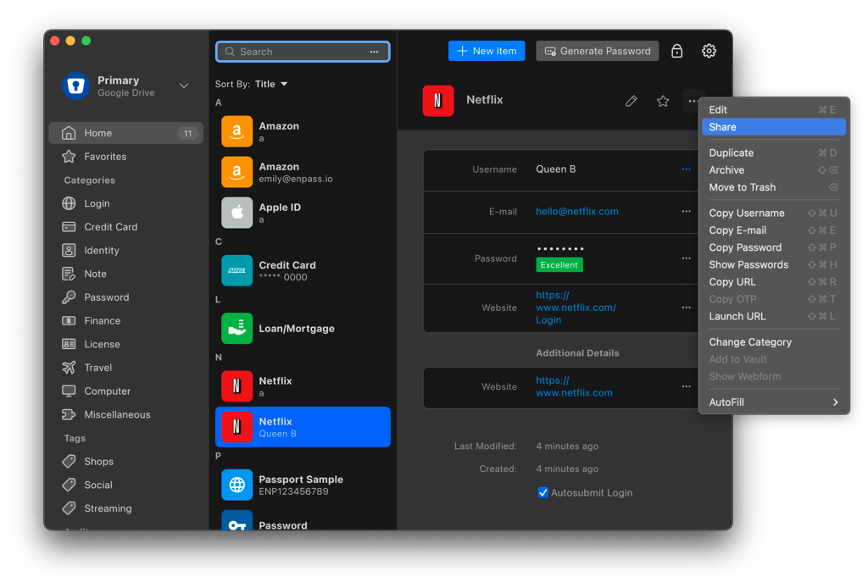Select the Netflix Queen B list item
The width and height of the screenshot is (868, 588).
303,427
